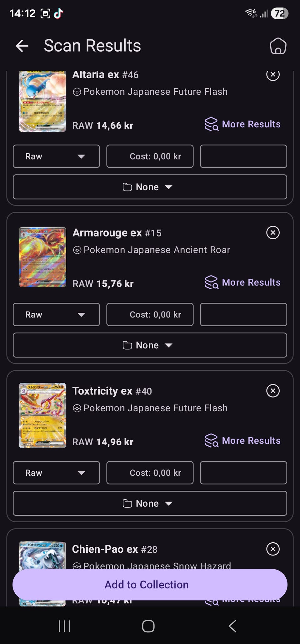Expand Raw condition dropdown for Armarouge ex
The image size is (300, 644).
tap(56, 315)
